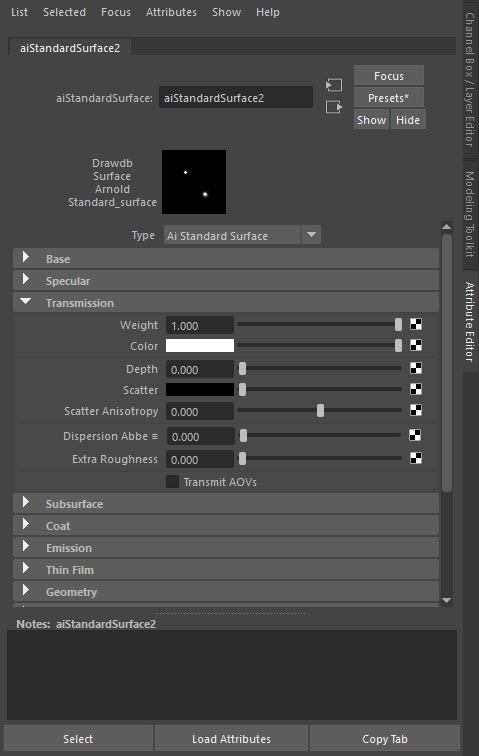Click the transmission Color map checker icon
479x756 pixels.
coord(416,345)
